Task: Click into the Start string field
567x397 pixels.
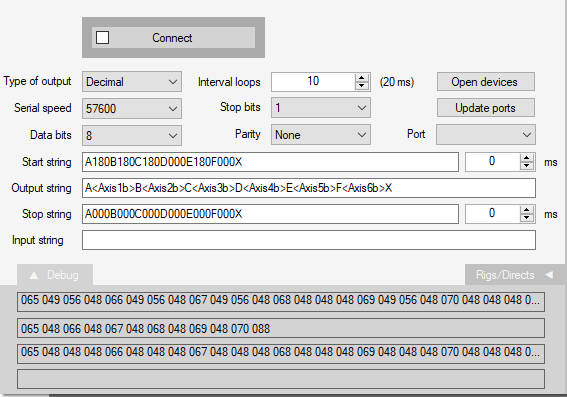Action: [270, 162]
